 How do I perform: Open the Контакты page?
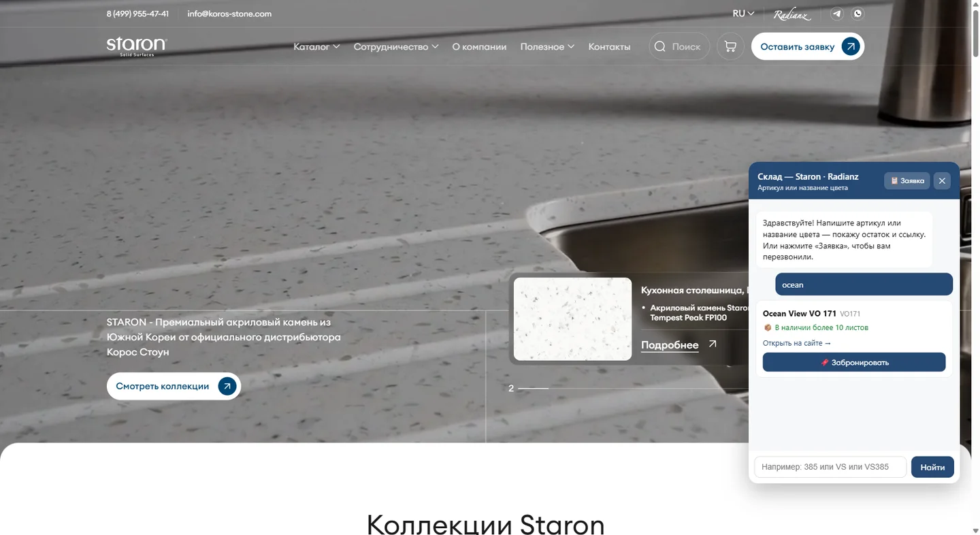click(x=609, y=47)
